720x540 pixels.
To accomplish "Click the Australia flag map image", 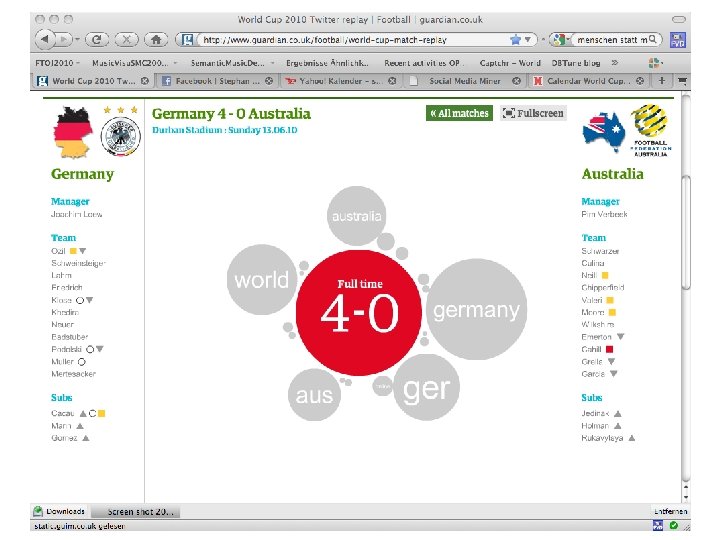I will [x=603, y=132].
